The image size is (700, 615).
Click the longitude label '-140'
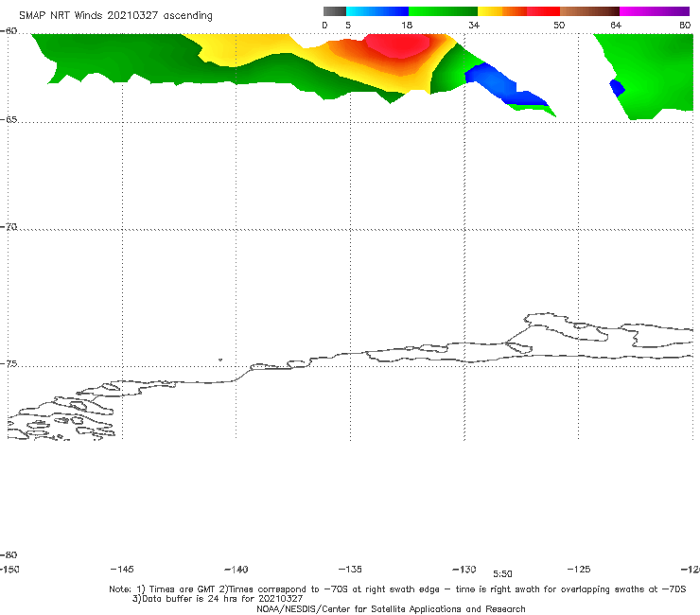[236, 570]
